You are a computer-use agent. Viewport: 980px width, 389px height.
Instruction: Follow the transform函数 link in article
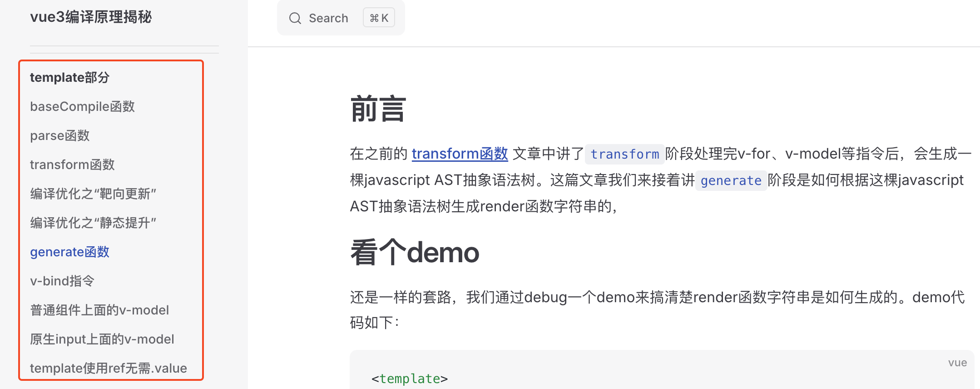460,154
